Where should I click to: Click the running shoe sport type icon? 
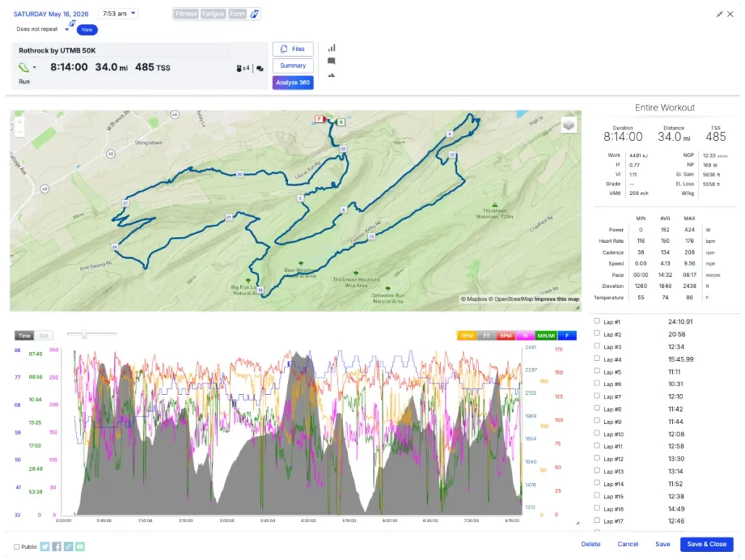click(x=23, y=68)
